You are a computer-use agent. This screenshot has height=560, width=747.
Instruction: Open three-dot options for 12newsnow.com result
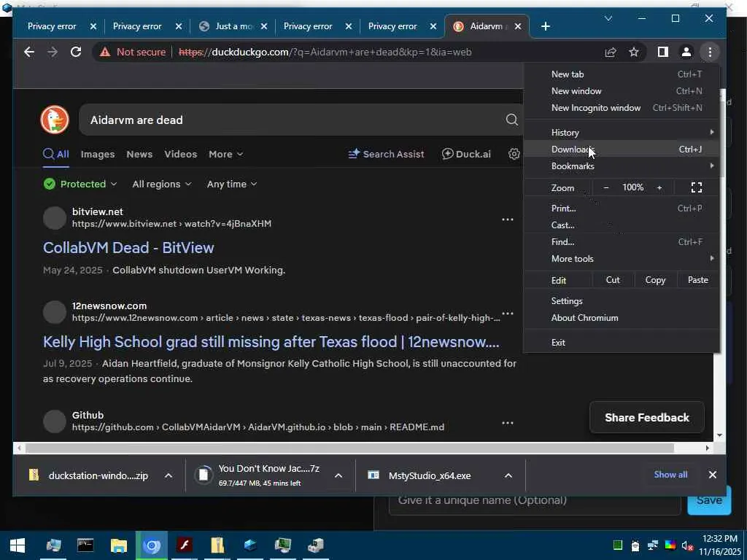point(508,314)
